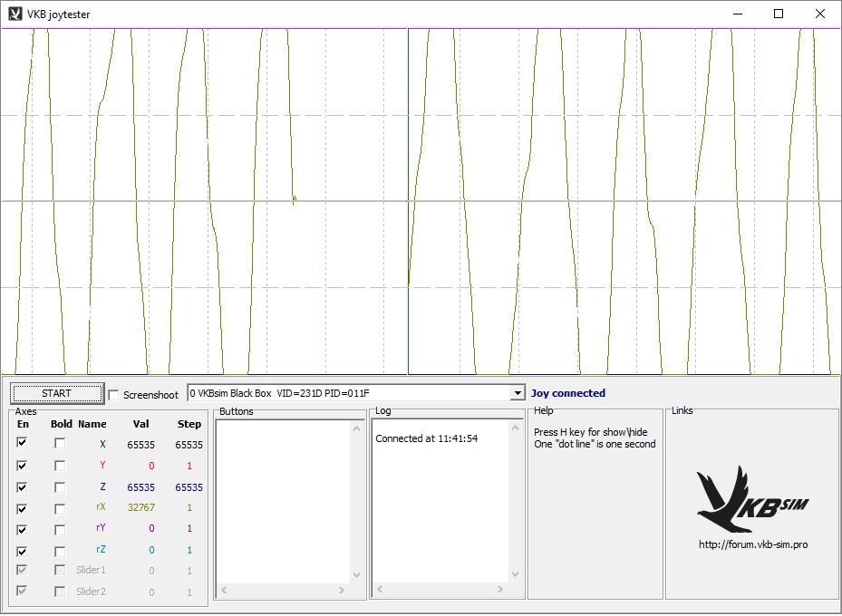Enable Bold for the rZ axis

coord(60,551)
